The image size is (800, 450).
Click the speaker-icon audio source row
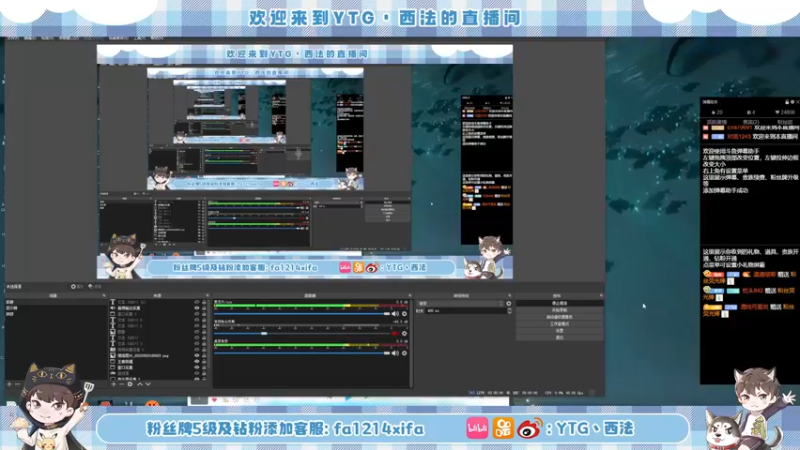coord(158,308)
